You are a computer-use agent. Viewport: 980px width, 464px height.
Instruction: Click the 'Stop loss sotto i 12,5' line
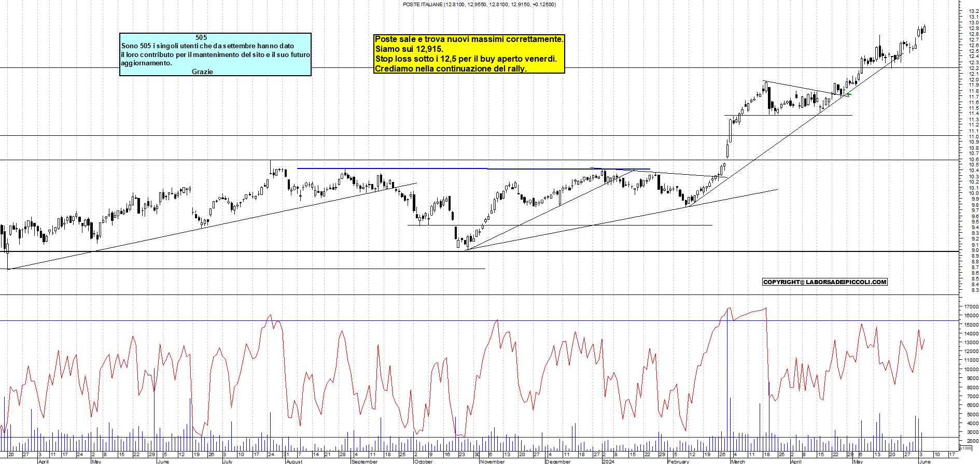[x=466, y=59]
